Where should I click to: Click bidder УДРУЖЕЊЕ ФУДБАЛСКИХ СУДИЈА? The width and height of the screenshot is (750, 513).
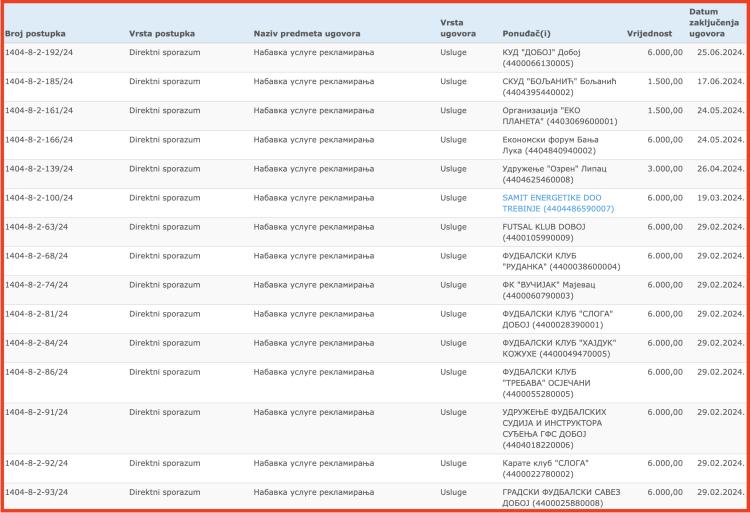point(554,428)
